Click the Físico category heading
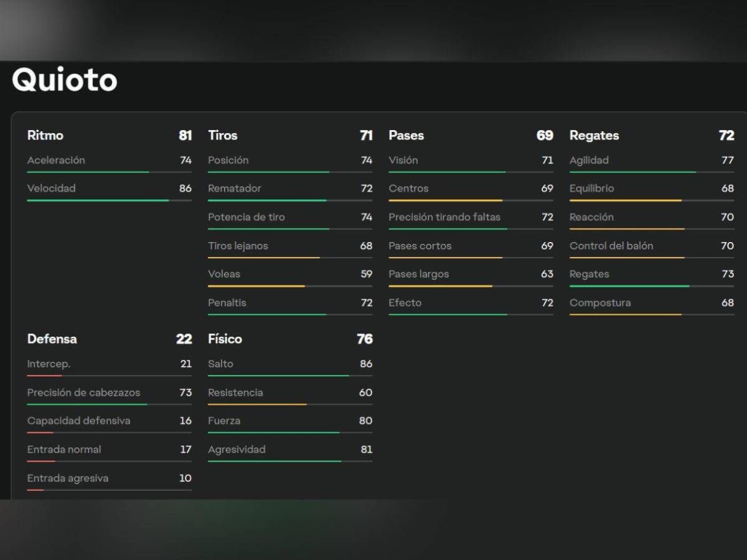 pos(225,338)
